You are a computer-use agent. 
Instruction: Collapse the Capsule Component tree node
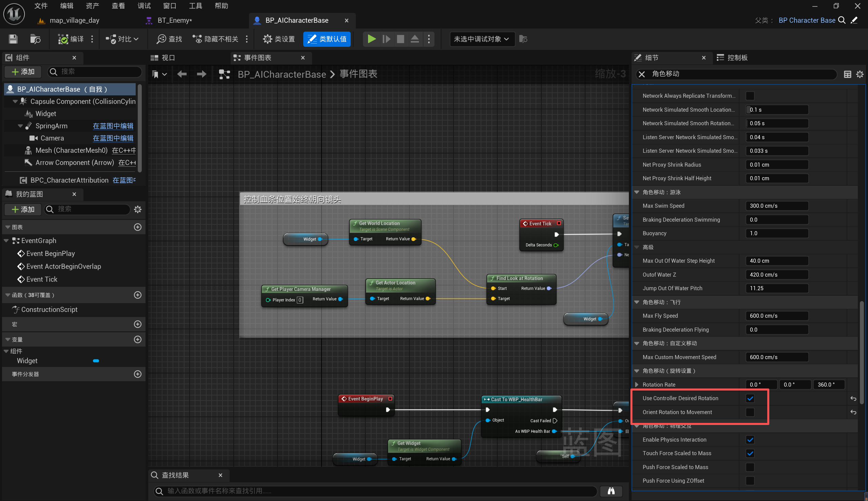[15, 101]
